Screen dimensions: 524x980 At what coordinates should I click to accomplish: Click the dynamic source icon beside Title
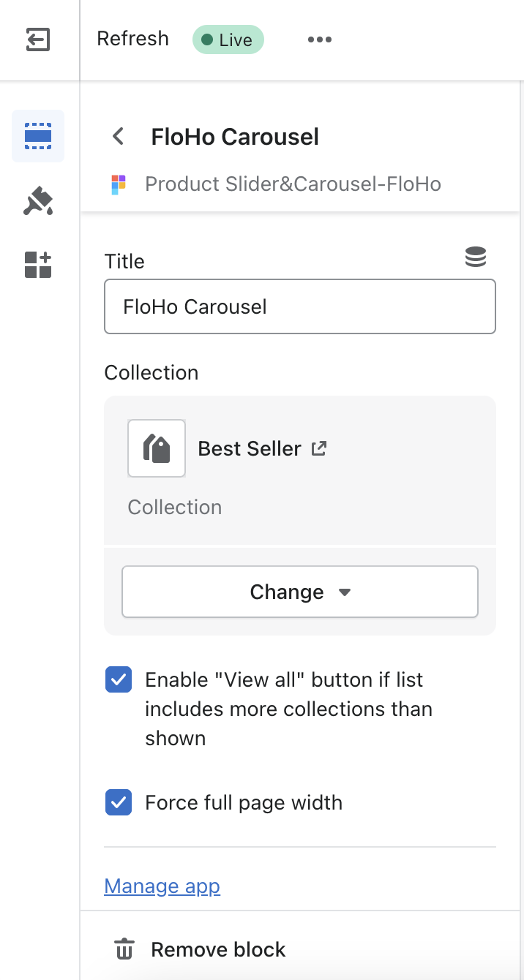[x=476, y=257]
